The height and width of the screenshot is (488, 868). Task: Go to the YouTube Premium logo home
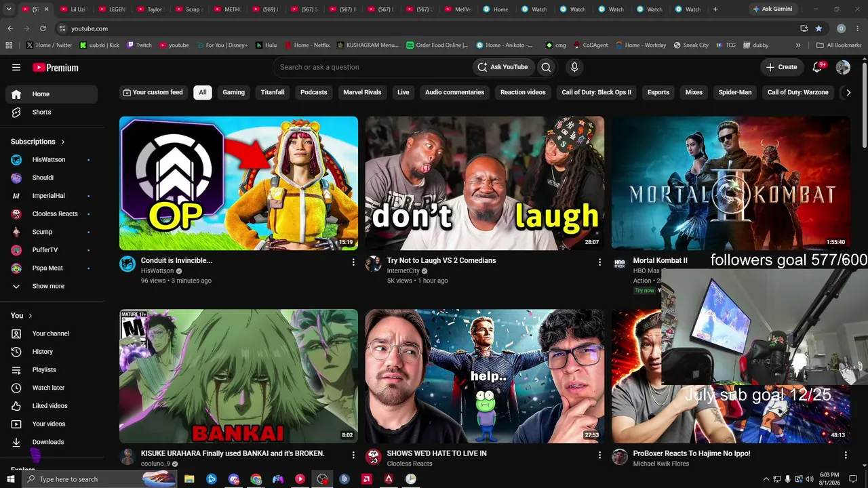point(56,68)
